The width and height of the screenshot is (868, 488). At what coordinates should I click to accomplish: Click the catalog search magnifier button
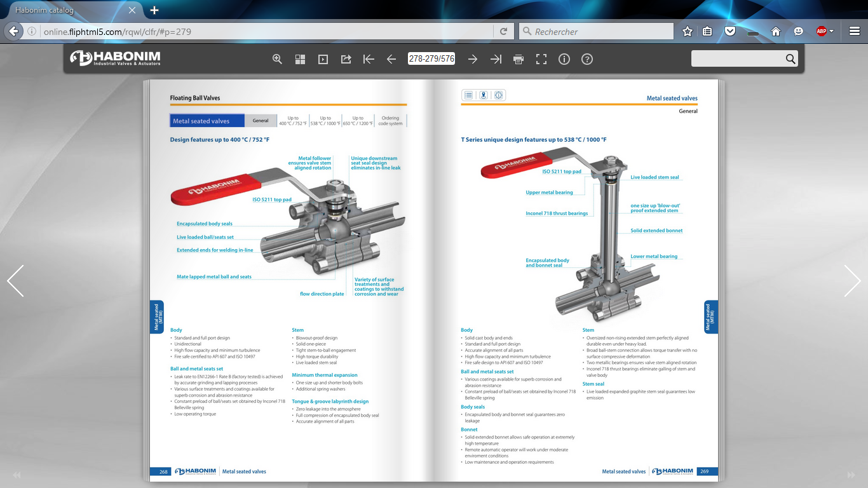[790, 58]
